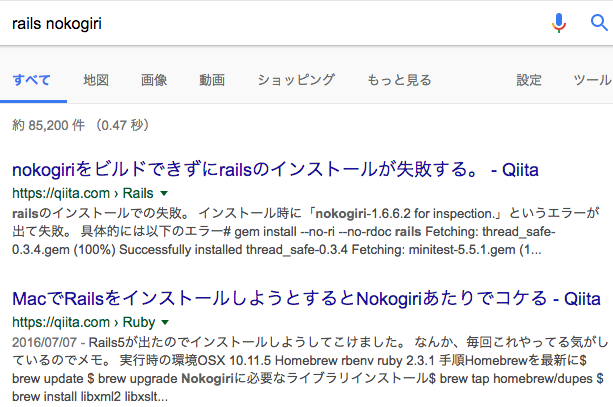The width and height of the screenshot is (613, 407).
Task: Expand the dropdown arrow next to 'qiita.com › Ruby'
Action: click(x=165, y=322)
